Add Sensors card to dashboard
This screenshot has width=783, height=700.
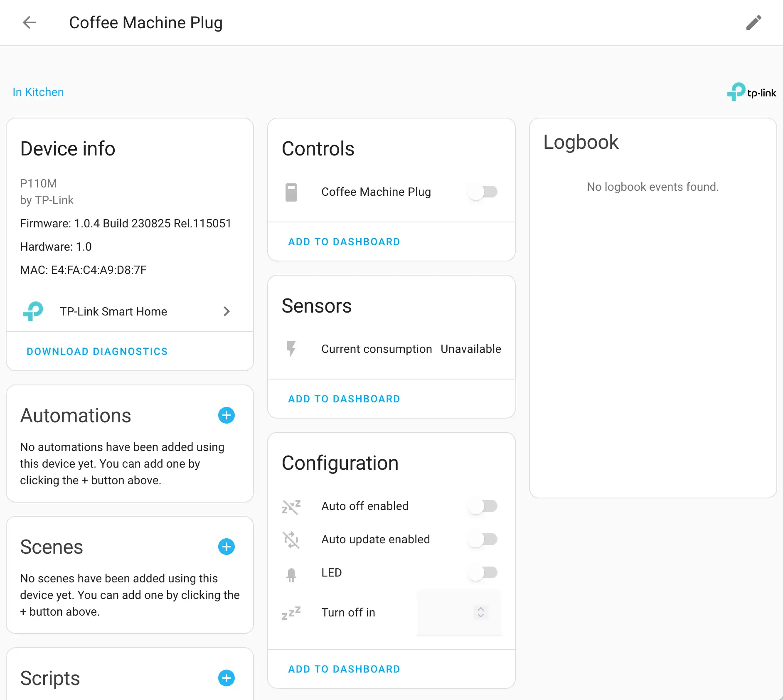click(344, 399)
